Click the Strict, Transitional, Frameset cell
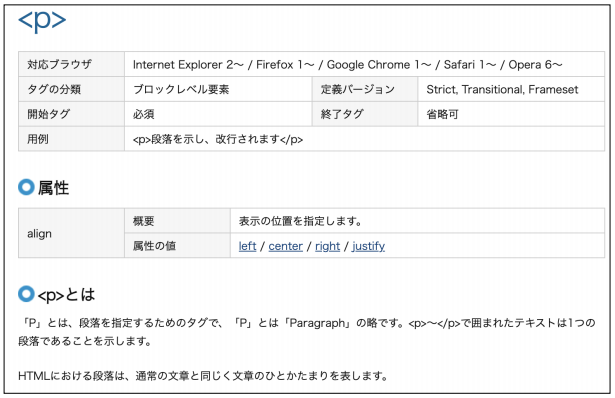Screen dimensions: 615x398 [x=511, y=89]
